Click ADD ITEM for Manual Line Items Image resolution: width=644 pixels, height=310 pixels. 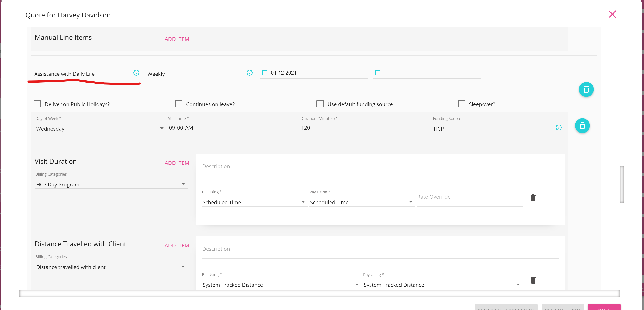pos(177,39)
